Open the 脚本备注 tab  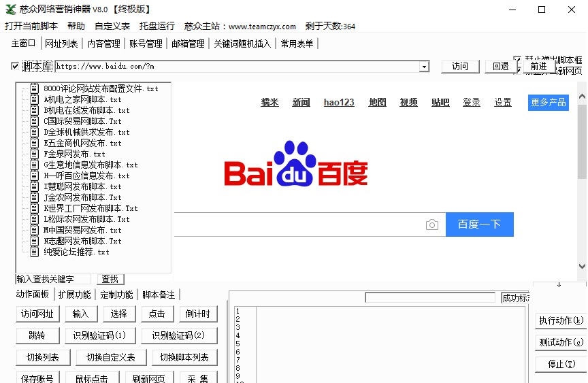159,295
